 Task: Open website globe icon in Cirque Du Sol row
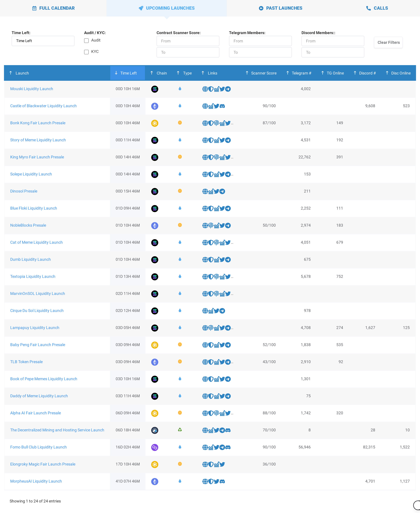click(x=205, y=311)
